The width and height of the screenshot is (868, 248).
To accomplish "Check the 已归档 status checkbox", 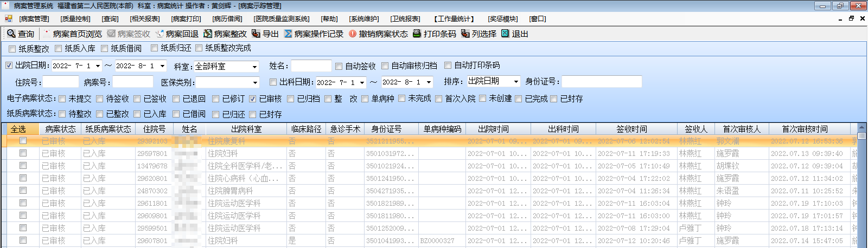I will [290, 99].
